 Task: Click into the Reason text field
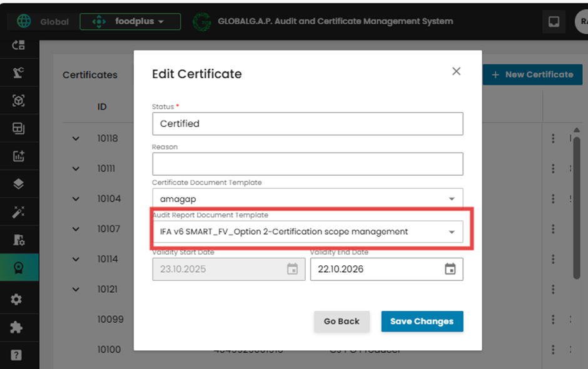(307, 164)
